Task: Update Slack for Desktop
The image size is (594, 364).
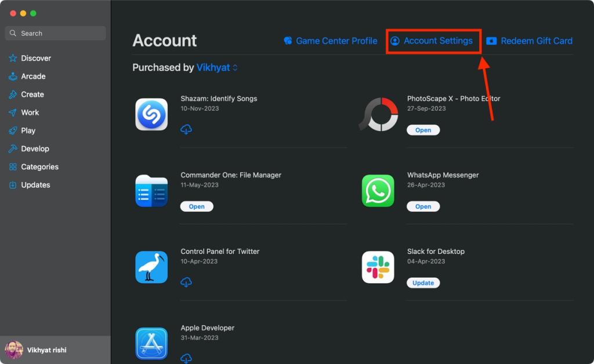Action: pyautogui.click(x=423, y=283)
